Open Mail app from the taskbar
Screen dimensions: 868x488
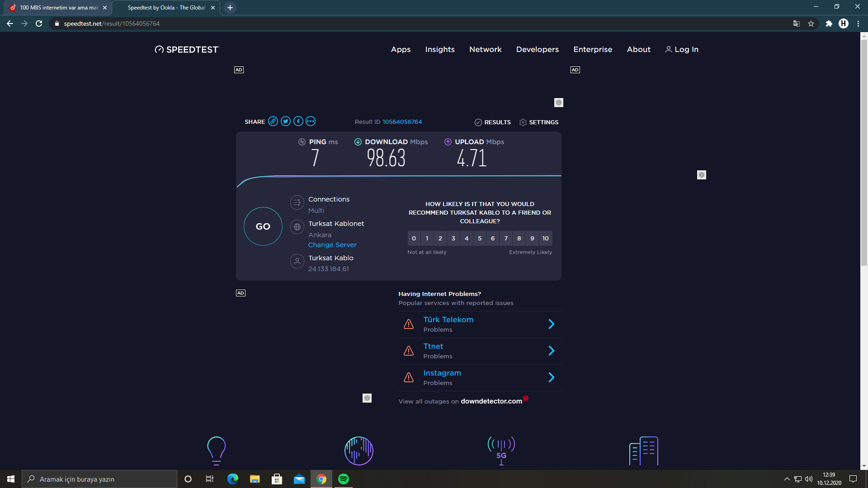[299, 479]
